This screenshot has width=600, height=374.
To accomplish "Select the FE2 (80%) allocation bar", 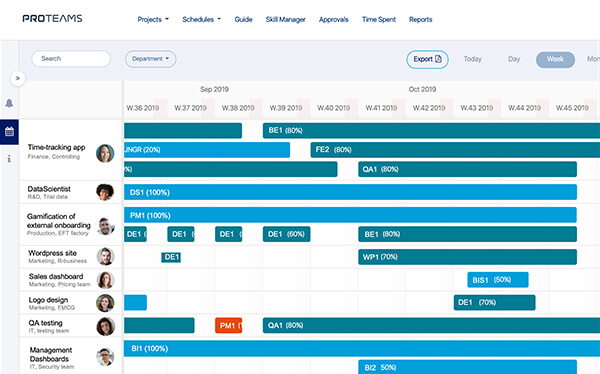I will (x=455, y=150).
